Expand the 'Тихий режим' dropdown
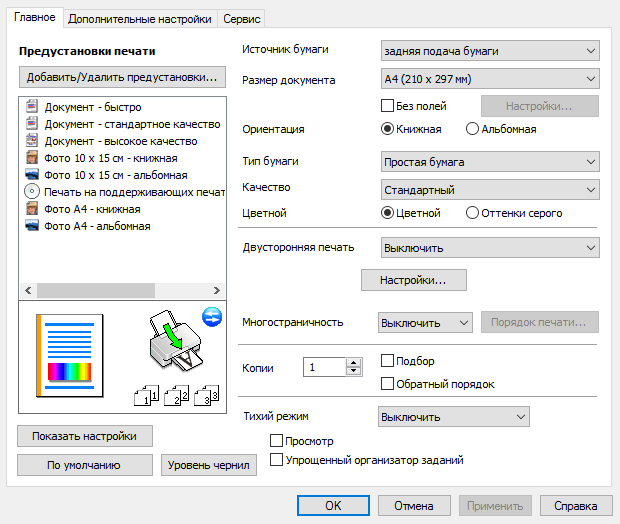This screenshot has height=524, width=620. (454, 416)
